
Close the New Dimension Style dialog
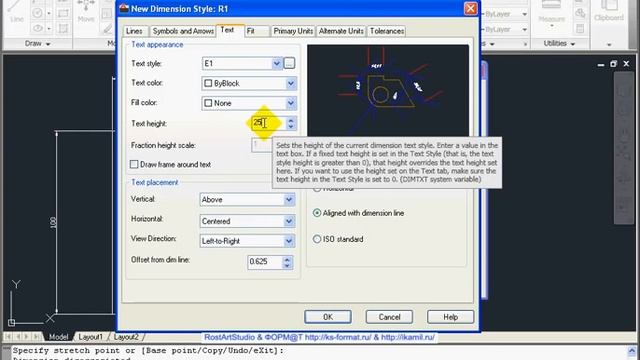470,9
